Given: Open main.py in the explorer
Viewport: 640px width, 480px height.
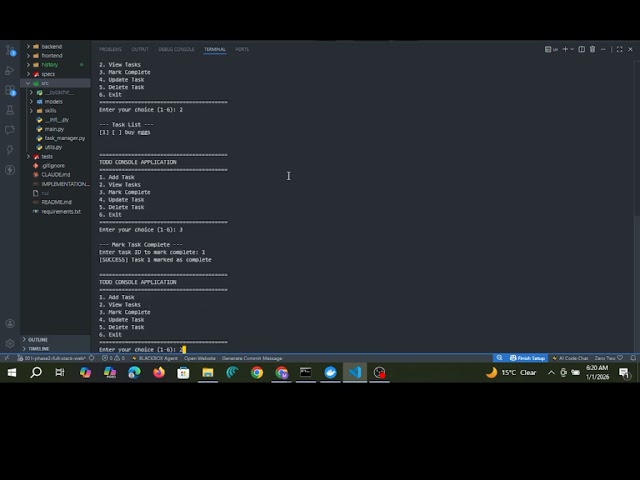Looking at the screenshot, I should [55, 129].
